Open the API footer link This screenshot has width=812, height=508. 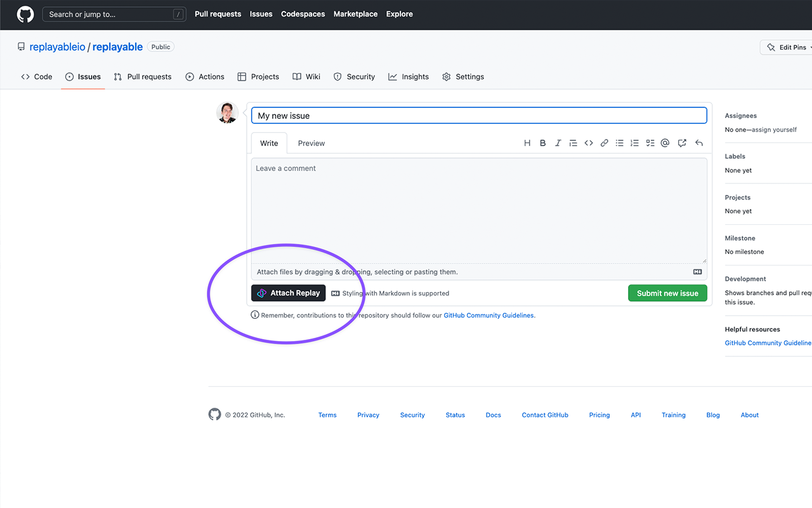point(636,415)
